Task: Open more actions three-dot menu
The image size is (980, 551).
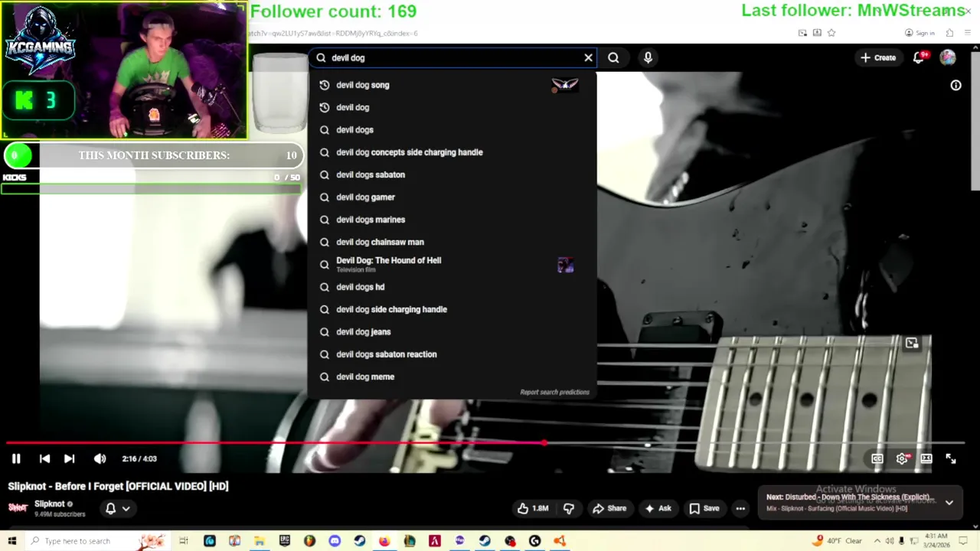Action: pyautogui.click(x=740, y=508)
